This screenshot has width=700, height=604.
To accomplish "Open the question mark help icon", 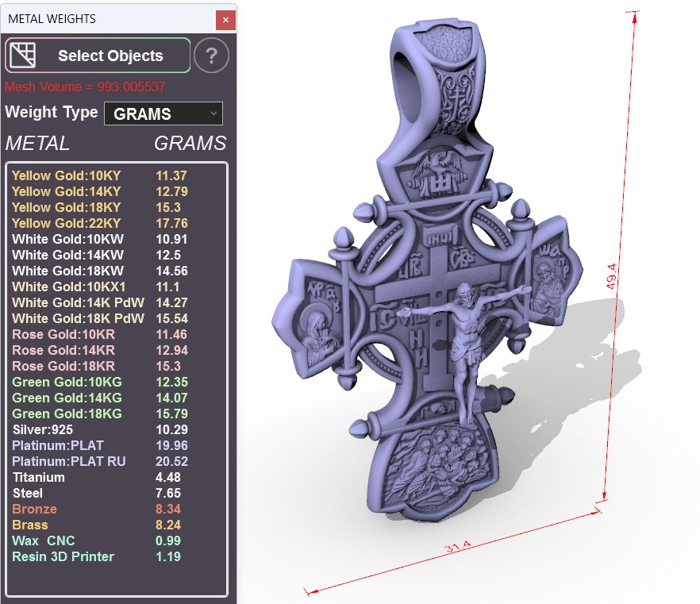I will [212, 56].
